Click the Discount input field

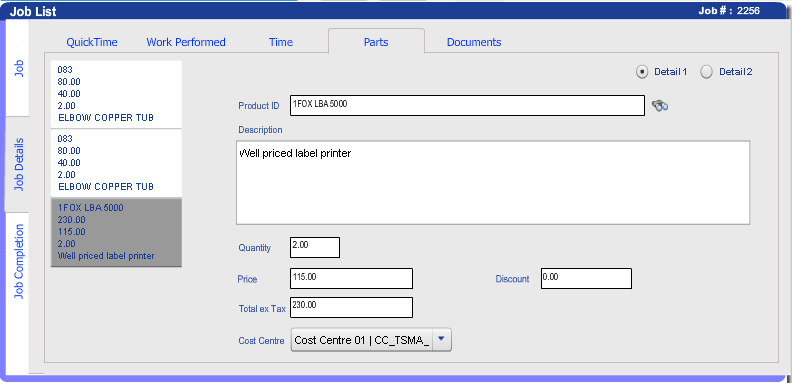coord(586,279)
